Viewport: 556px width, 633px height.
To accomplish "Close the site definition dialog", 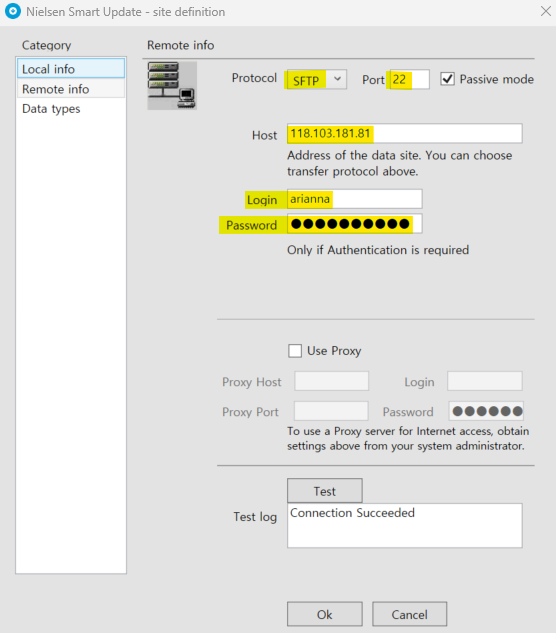I will pyautogui.click(x=546, y=11).
